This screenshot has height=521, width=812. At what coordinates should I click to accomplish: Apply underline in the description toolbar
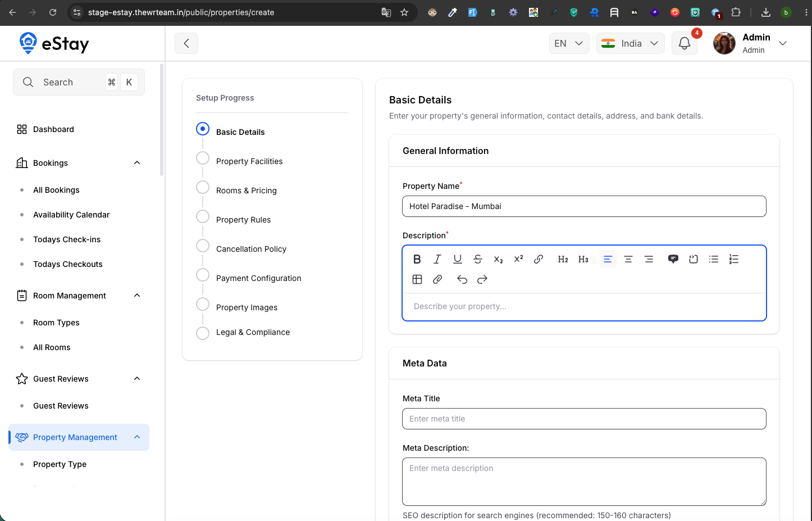(x=457, y=259)
